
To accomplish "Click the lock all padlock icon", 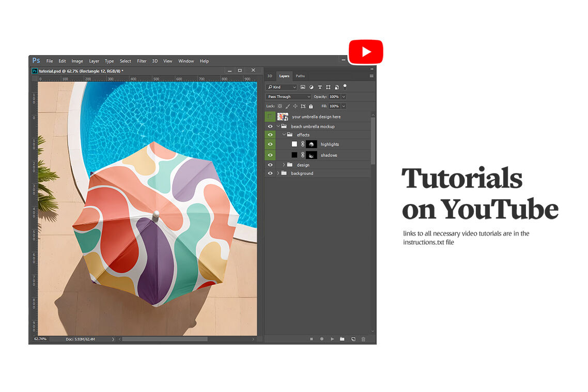I will click(x=311, y=106).
